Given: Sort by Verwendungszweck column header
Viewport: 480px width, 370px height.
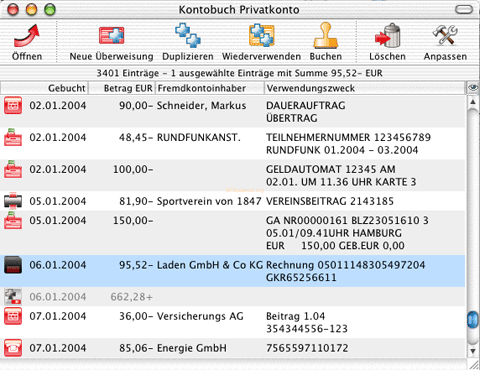Looking at the screenshot, I should click(365, 88).
